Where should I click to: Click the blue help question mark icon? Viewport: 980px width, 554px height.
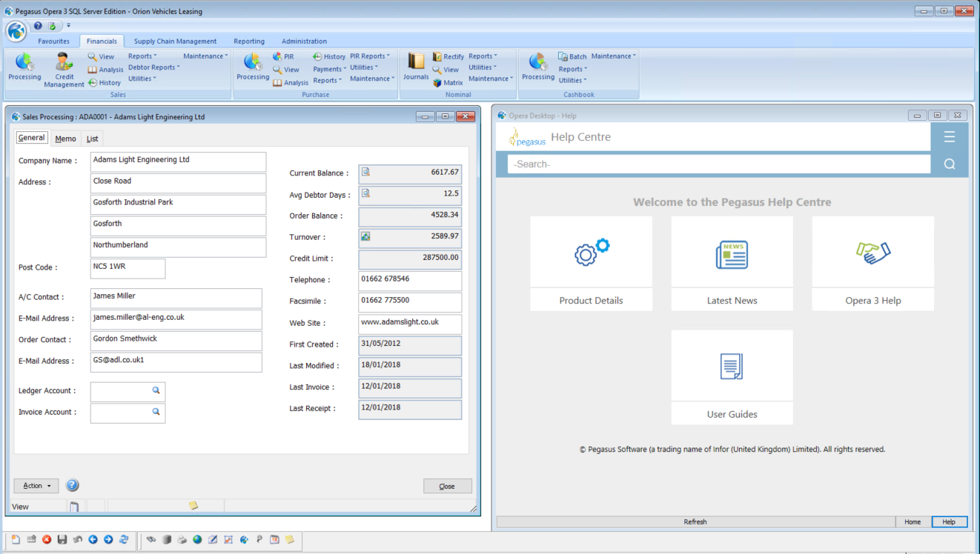click(x=72, y=486)
